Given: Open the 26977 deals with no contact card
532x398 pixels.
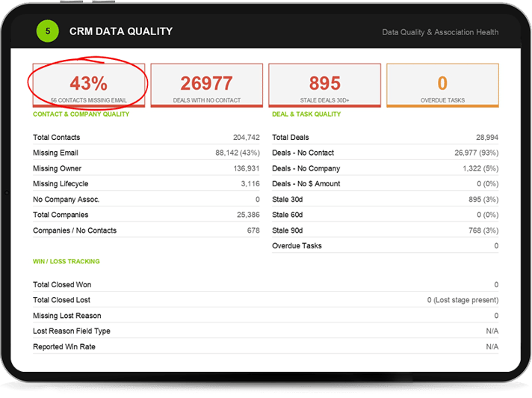Looking at the screenshot, I should coord(207,85).
